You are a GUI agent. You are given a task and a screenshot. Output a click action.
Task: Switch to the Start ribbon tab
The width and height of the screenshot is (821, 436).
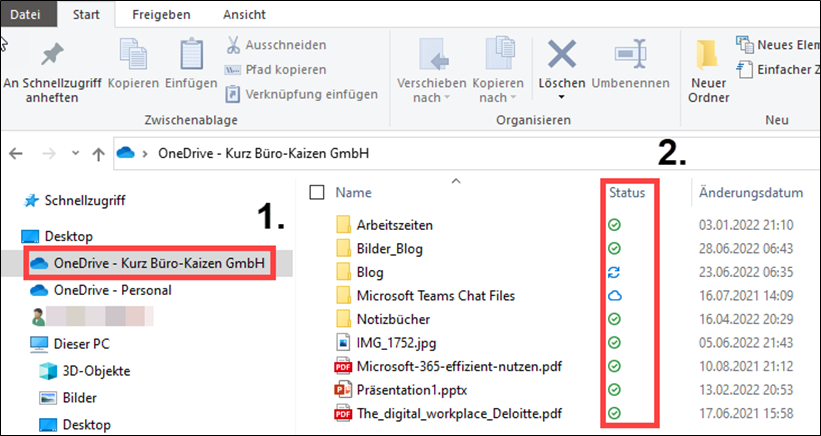[x=86, y=15]
